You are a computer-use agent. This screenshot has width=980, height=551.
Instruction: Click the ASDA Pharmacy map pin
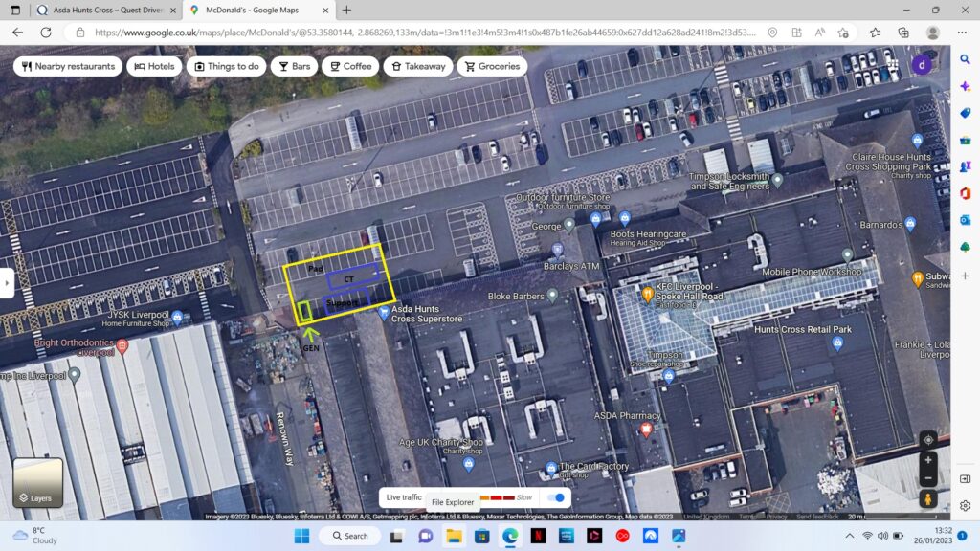pyautogui.click(x=646, y=430)
